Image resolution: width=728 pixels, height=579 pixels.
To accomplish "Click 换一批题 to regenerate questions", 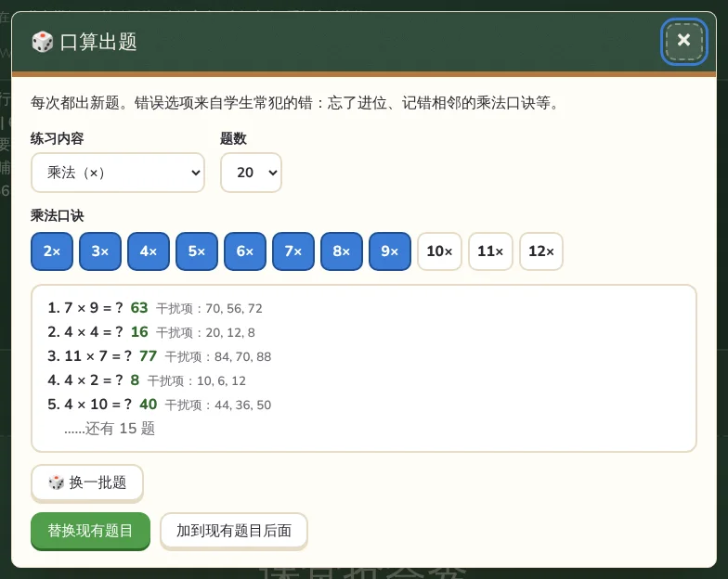I will 87,482.
